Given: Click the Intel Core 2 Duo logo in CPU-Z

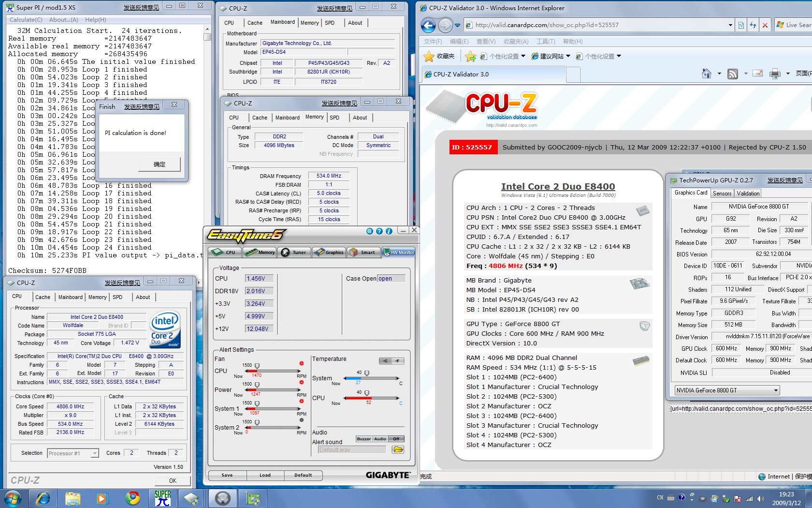Looking at the screenshot, I should tap(165, 329).
